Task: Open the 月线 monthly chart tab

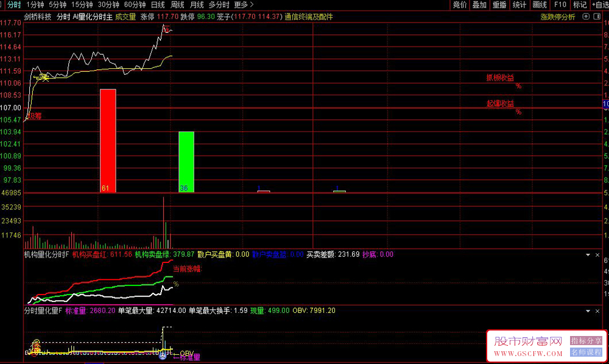Action: click(x=197, y=5)
